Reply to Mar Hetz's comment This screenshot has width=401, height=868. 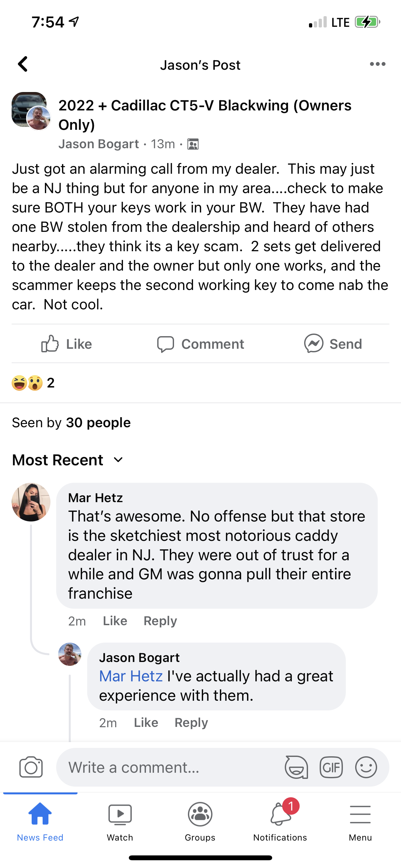click(x=160, y=621)
